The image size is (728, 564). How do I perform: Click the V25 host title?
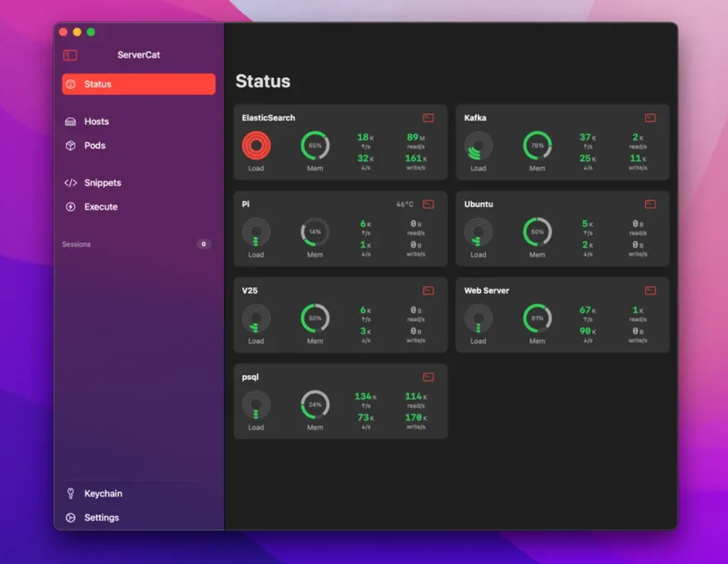point(250,291)
